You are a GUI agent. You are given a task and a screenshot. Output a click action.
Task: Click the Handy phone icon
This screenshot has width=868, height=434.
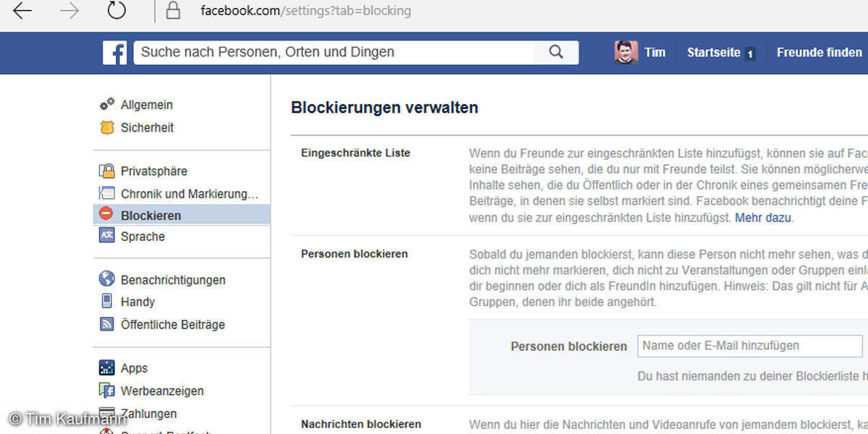coord(107,301)
